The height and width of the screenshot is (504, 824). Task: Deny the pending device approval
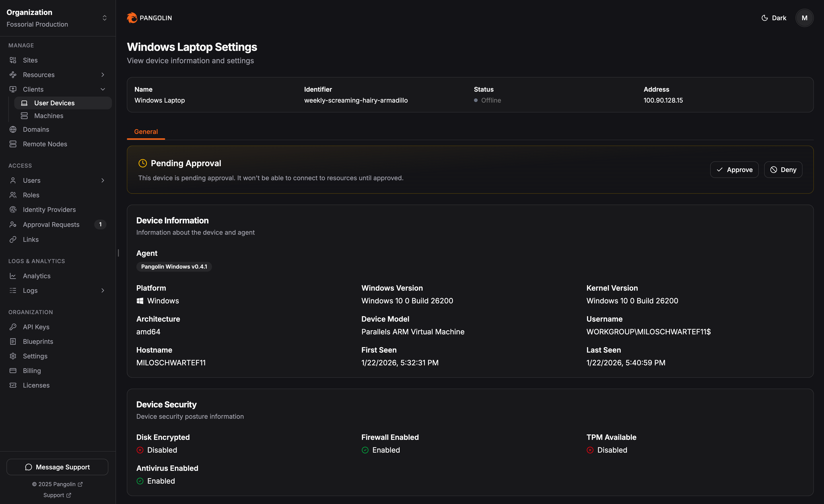pyautogui.click(x=783, y=169)
